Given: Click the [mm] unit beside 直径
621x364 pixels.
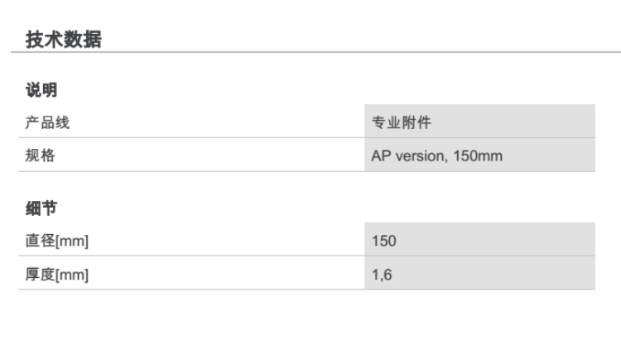Looking at the screenshot, I should click(71, 241).
